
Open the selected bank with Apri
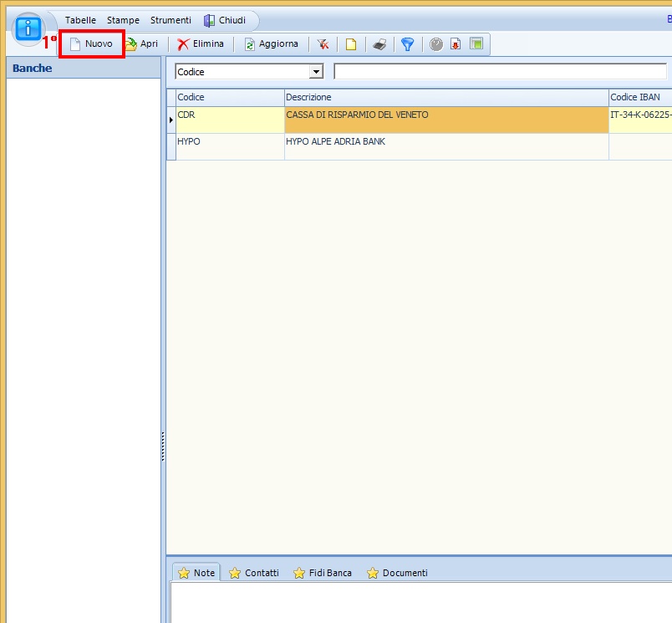click(142, 43)
